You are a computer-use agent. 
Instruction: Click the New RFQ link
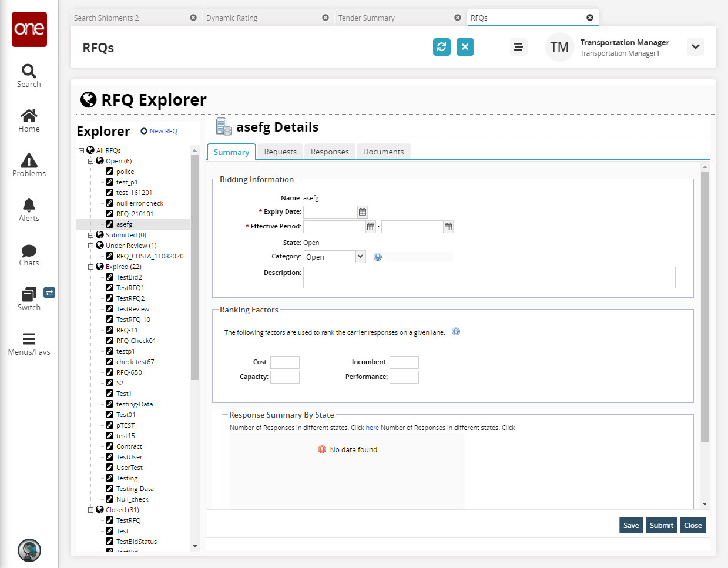coord(159,131)
